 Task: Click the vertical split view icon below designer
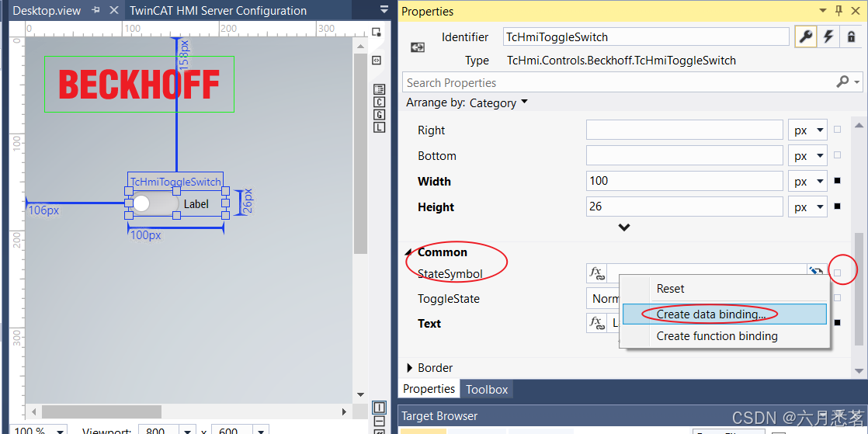(379, 408)
